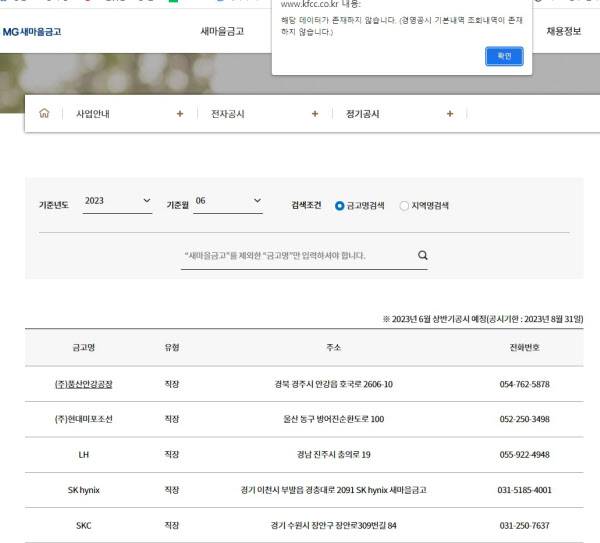This screenshot has width=600, height=543.
Task: Click the LH row name
Action: point(84,455)
